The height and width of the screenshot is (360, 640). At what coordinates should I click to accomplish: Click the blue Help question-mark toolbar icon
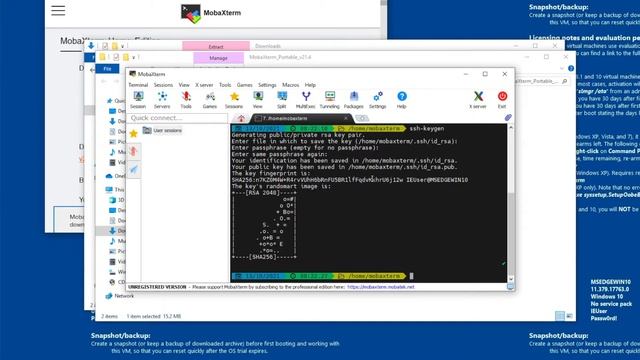pyautogui.click(x=402, y=100)
